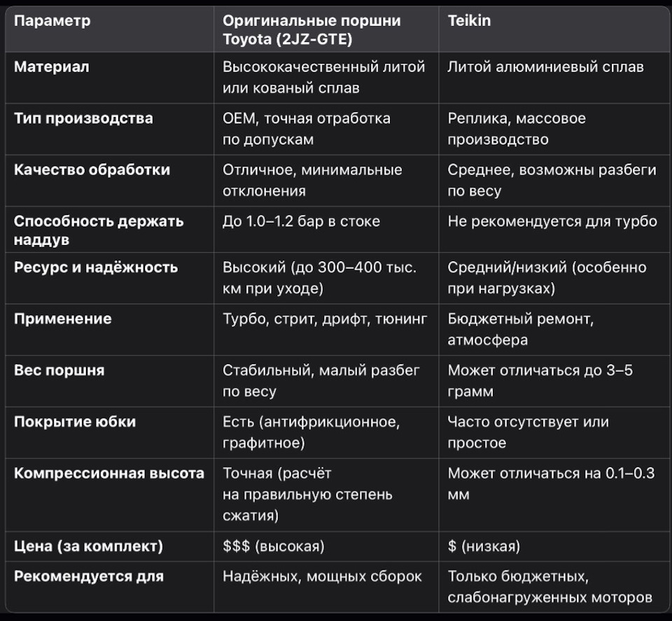Select the "Качество обработки" row label

pyautogui.click(x=92, y=169)
